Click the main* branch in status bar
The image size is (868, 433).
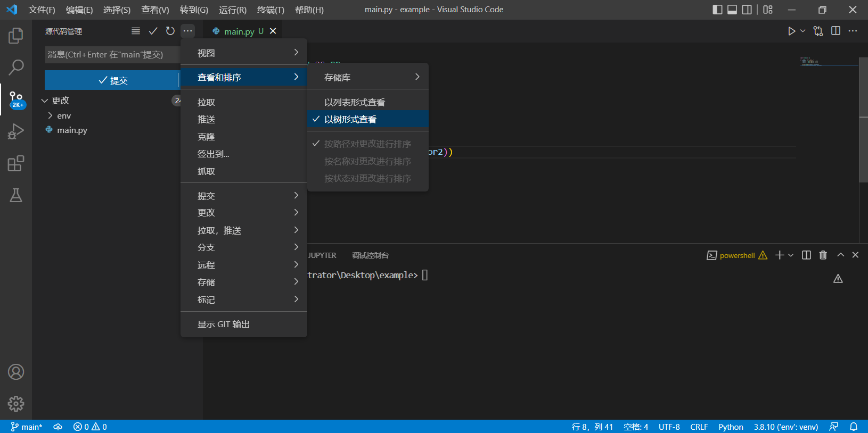tap(27, 427)
